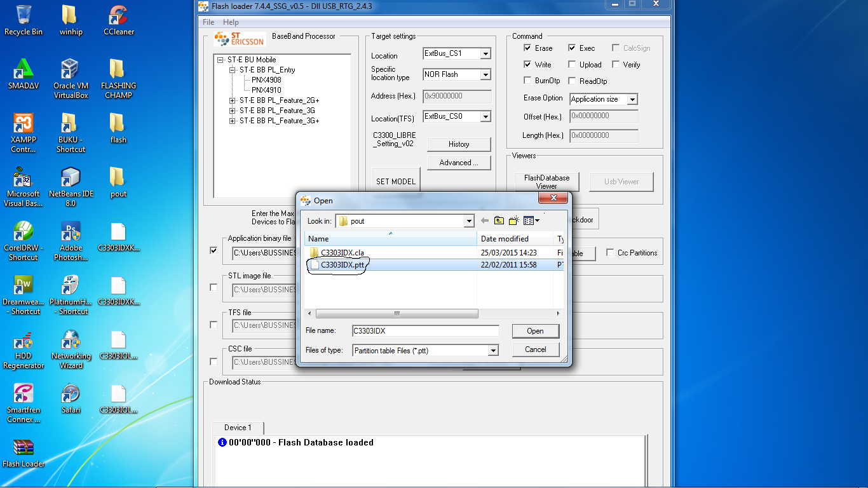This screenshot has height=488, width=868.
Task: Sort files by Name column header
Action: pyautogui.click(x=391, y=238)
